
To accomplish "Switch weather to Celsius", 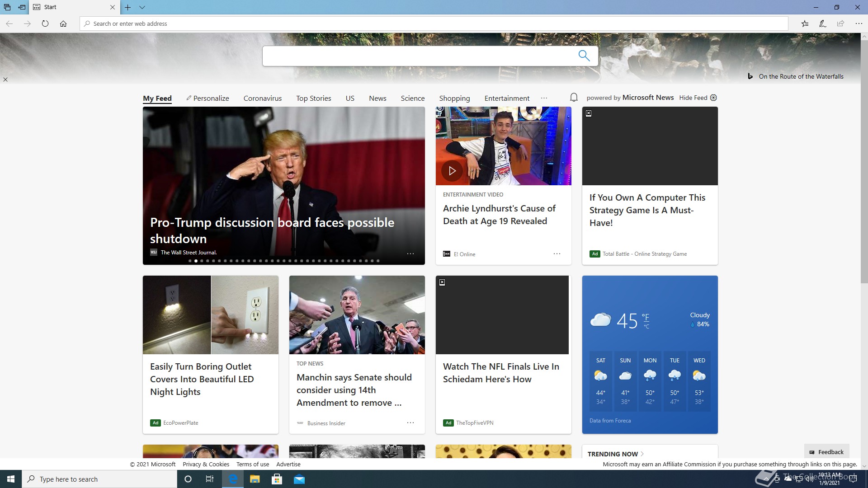I will [646, 326].
